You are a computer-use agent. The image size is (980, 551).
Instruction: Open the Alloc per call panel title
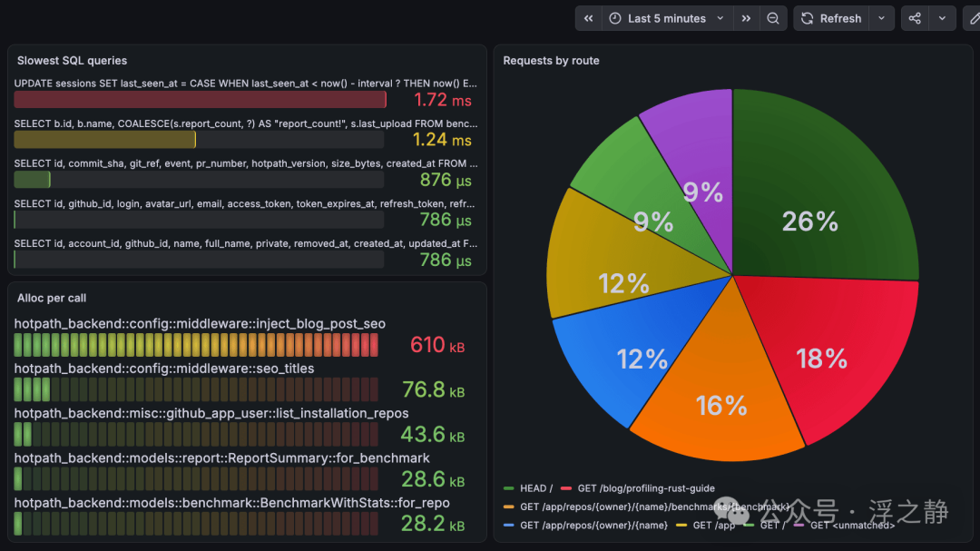click(51, 299)
